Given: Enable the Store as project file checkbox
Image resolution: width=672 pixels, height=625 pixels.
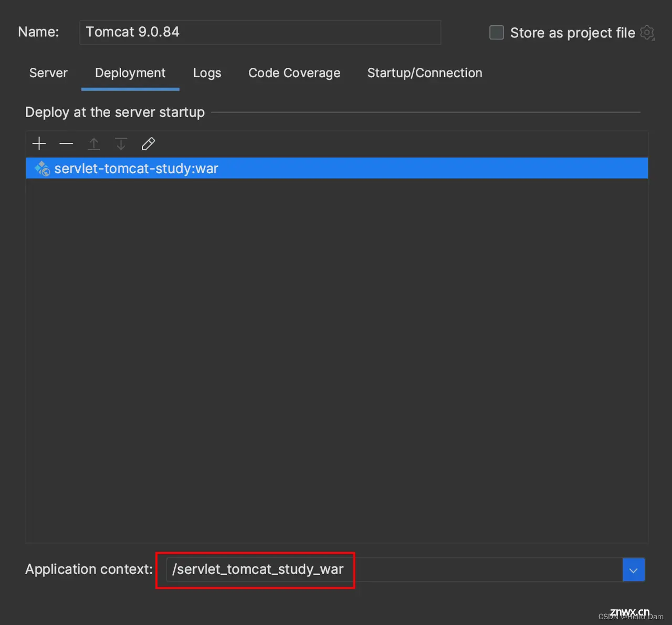Looking at the screenshot, I should point(496,33).
